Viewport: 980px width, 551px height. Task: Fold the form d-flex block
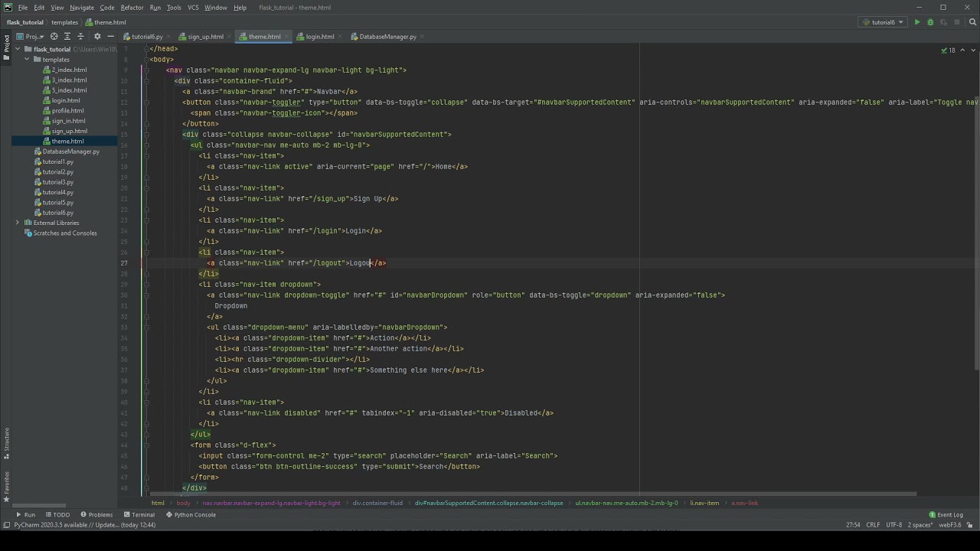click(146, 445)
